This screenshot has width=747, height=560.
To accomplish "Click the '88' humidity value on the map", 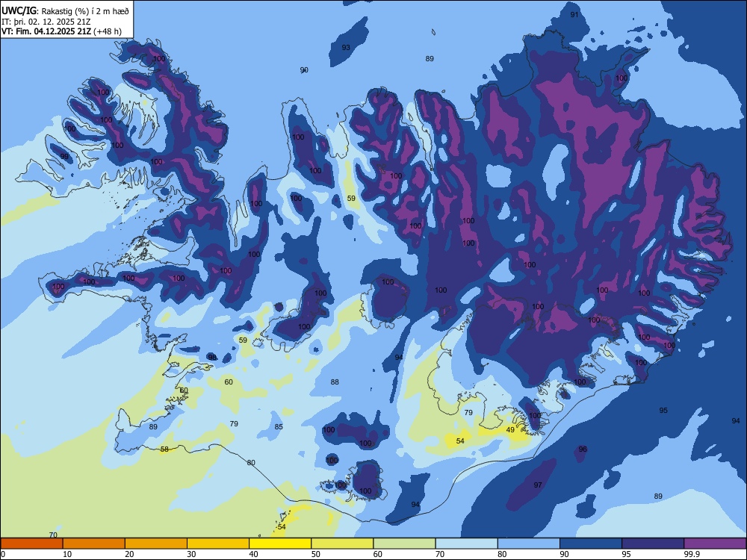I will [335, 382].
